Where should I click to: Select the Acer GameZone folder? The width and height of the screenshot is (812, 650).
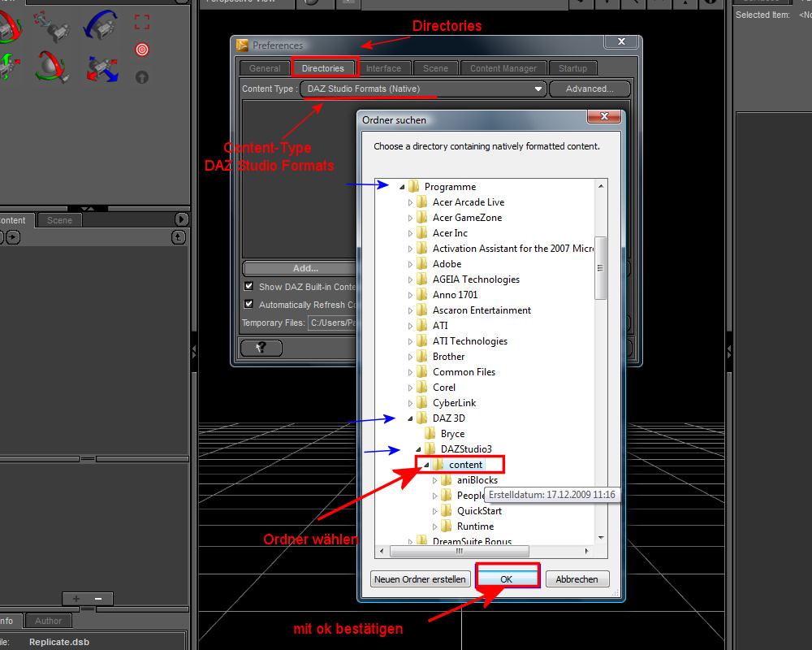click(x=467, y=218)
